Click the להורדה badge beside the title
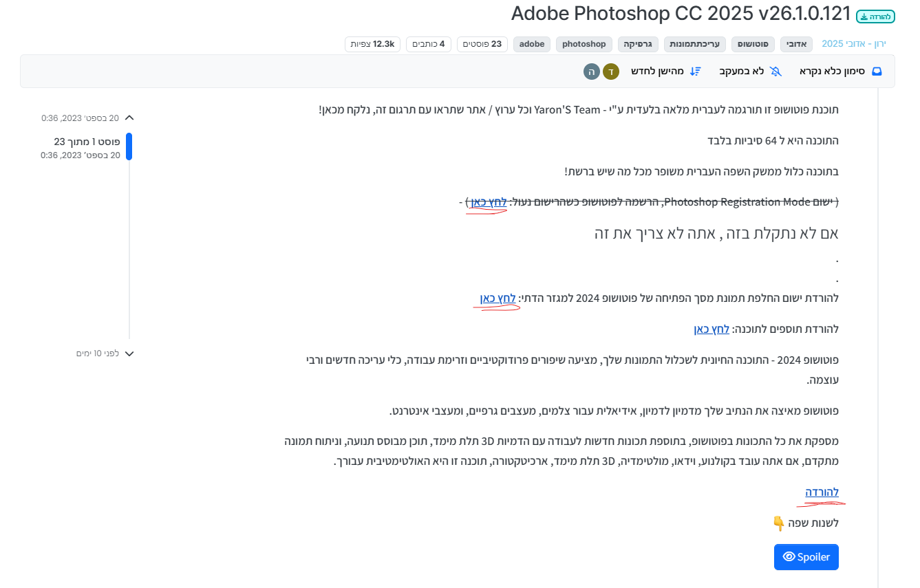The image size is (920, 588). click(x=876, y=17)
